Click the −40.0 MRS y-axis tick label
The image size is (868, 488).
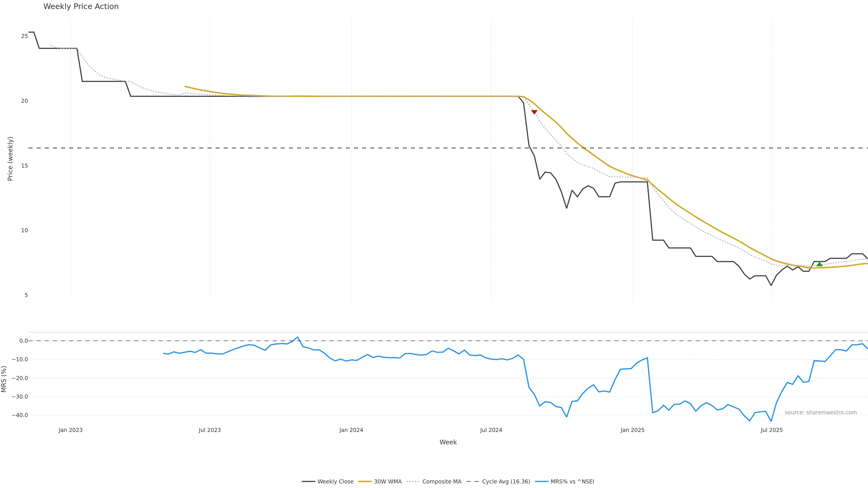pos(19,415)
